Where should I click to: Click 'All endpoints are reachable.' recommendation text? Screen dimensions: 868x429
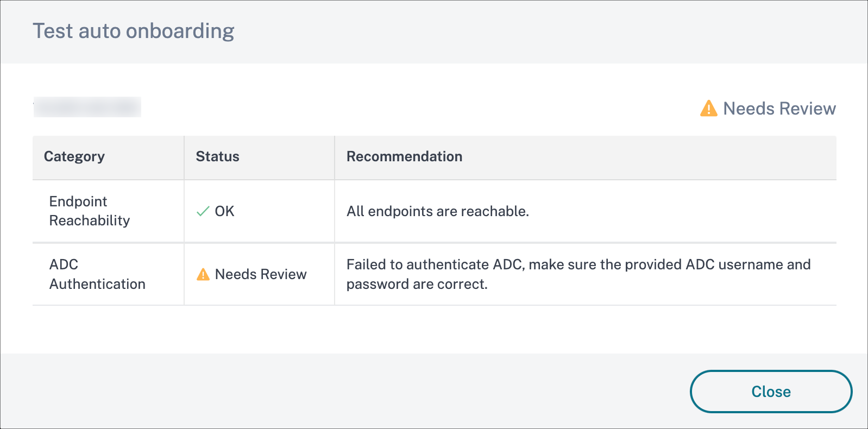pyautogui.click(x=437, y=211)
